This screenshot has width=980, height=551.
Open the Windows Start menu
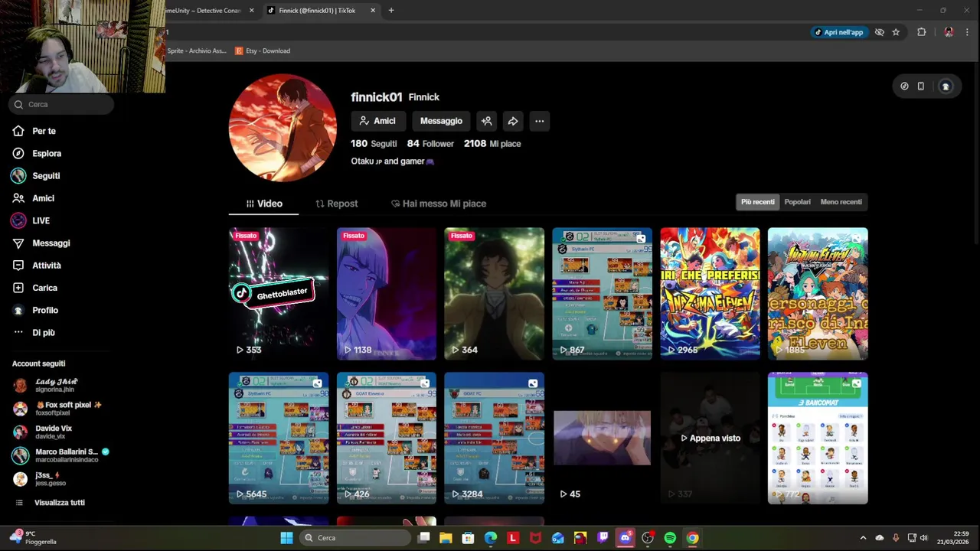(x=286, y=538)
